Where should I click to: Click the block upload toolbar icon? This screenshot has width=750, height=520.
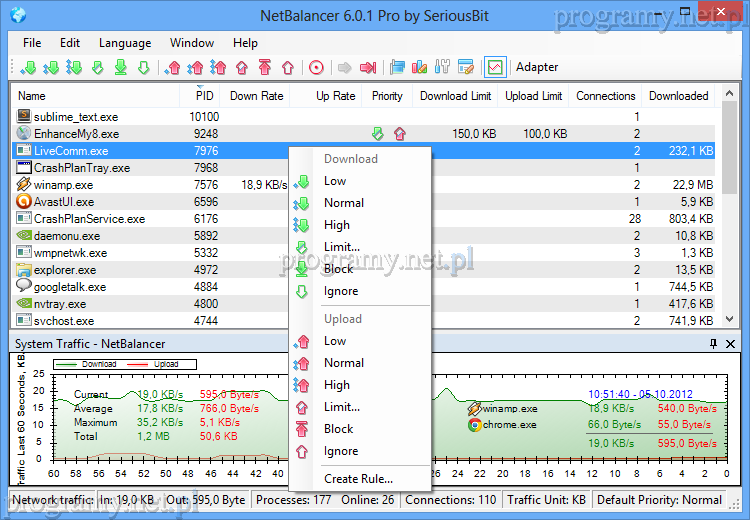pyautogui.click(x=265, y=68)
